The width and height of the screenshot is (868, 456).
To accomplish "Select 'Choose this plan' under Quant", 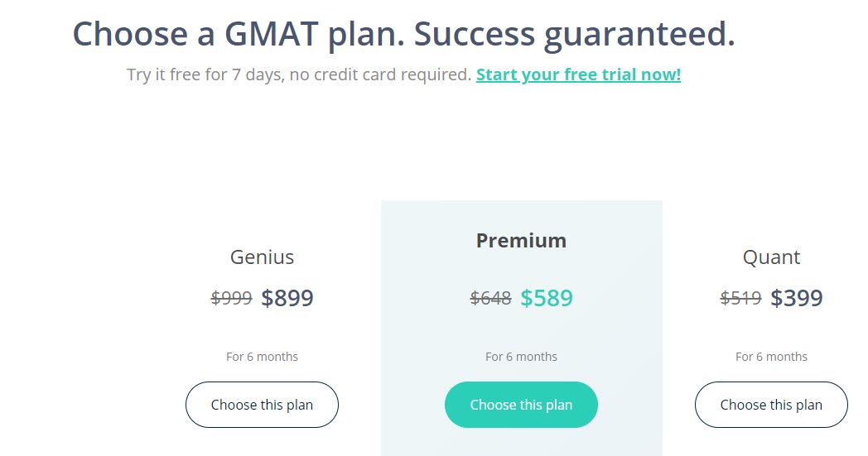I will tap(771, 405).
